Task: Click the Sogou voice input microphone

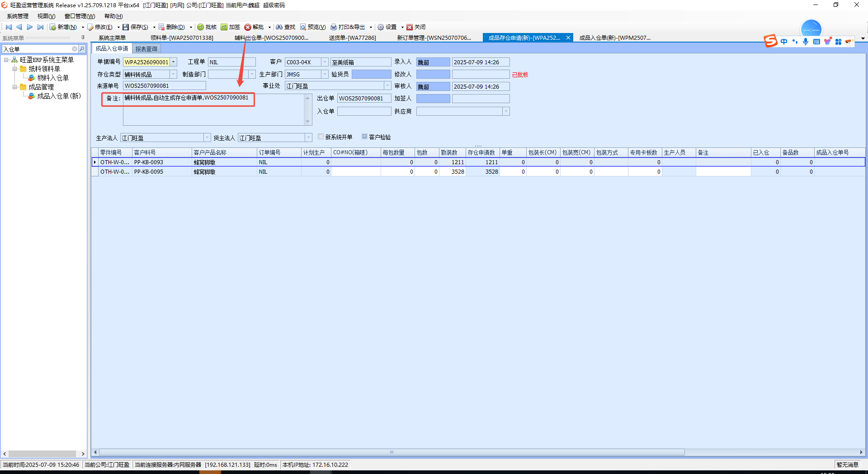Action: tap(806, 42)
